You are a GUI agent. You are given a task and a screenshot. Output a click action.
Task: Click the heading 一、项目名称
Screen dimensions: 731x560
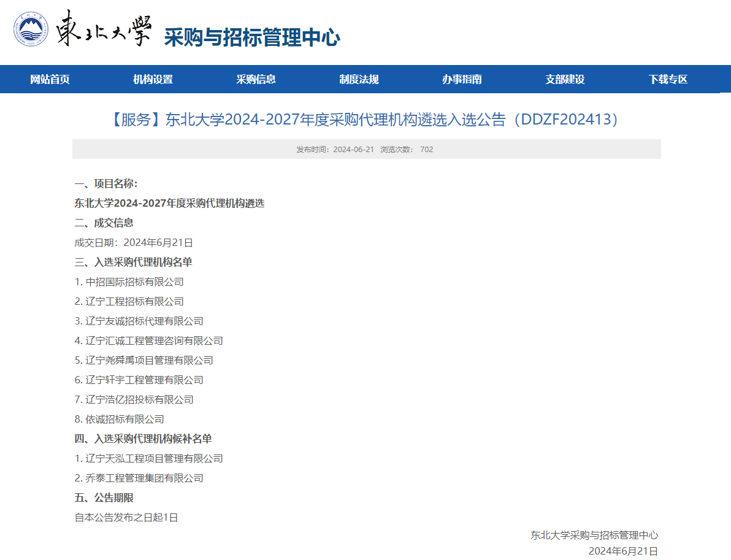(106, 184)
